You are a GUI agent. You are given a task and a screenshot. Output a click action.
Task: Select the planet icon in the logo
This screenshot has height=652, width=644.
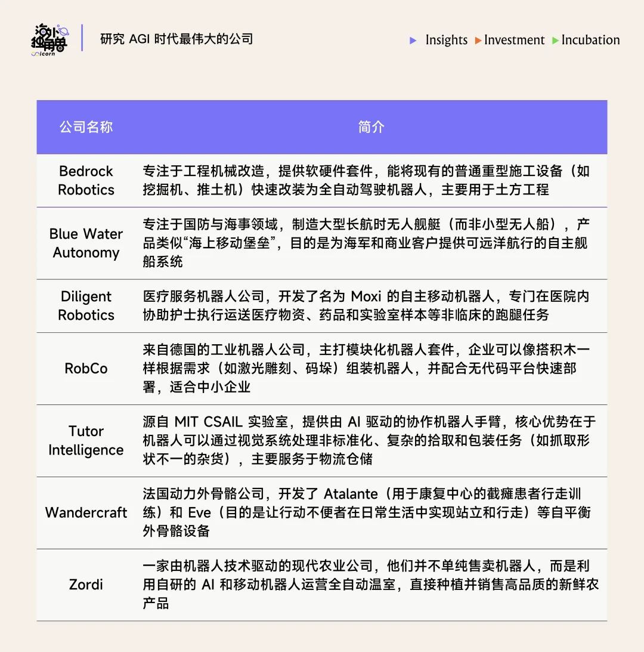point(64,32)
